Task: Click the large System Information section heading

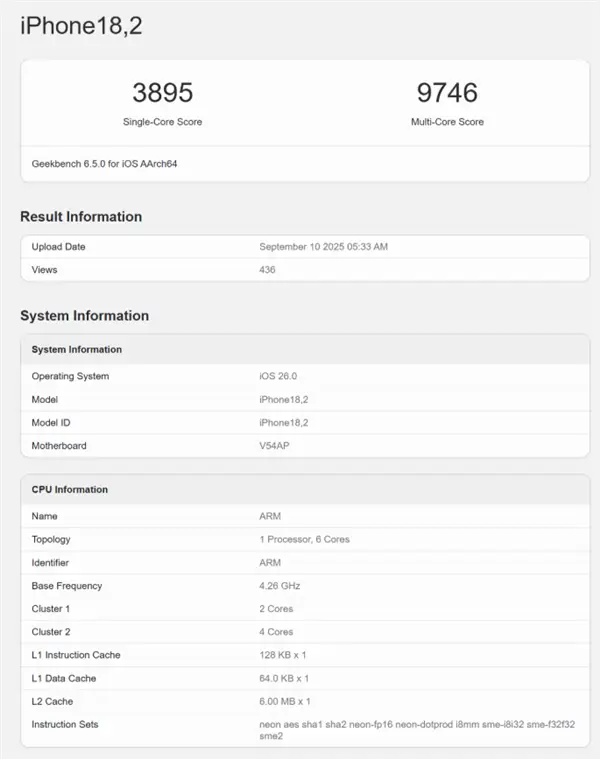Action: tap(85, 316)
